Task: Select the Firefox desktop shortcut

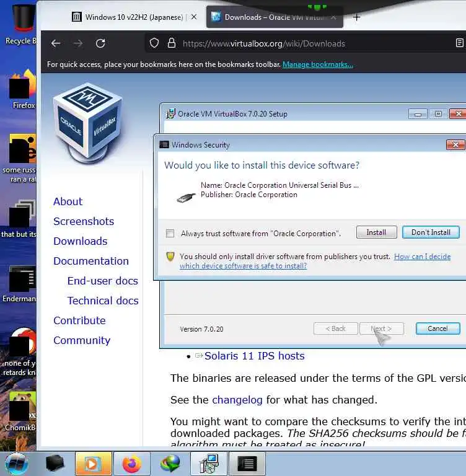Action: tap(24, 90)
